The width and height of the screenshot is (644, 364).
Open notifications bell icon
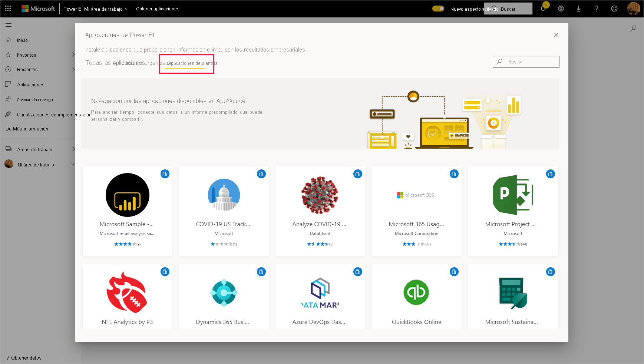[543, 9]
